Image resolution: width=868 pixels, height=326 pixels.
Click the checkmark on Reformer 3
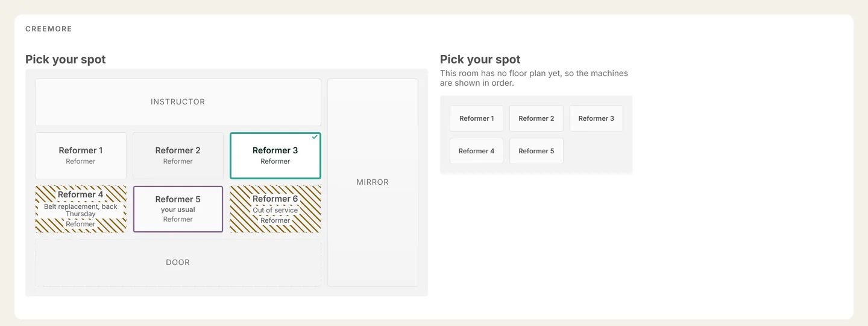tap(315, 137)
